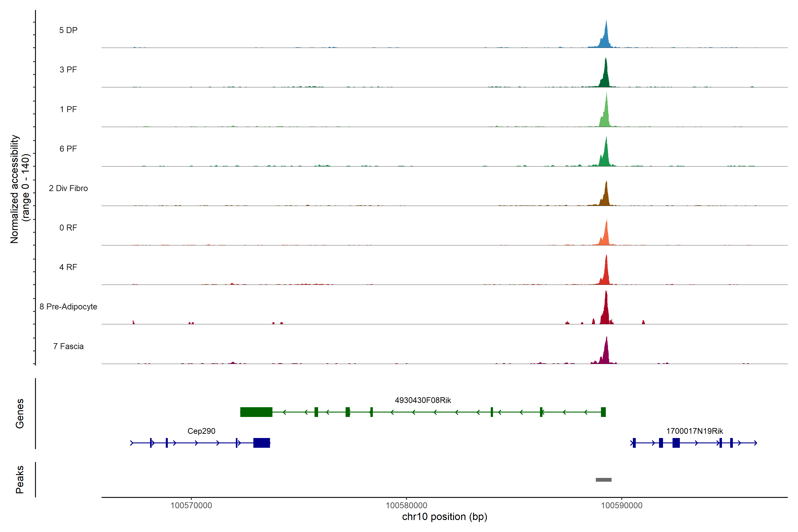The image size is (798, 532).
Task: Click the 1700017N19Rik gene label
Action: point(694,431)
